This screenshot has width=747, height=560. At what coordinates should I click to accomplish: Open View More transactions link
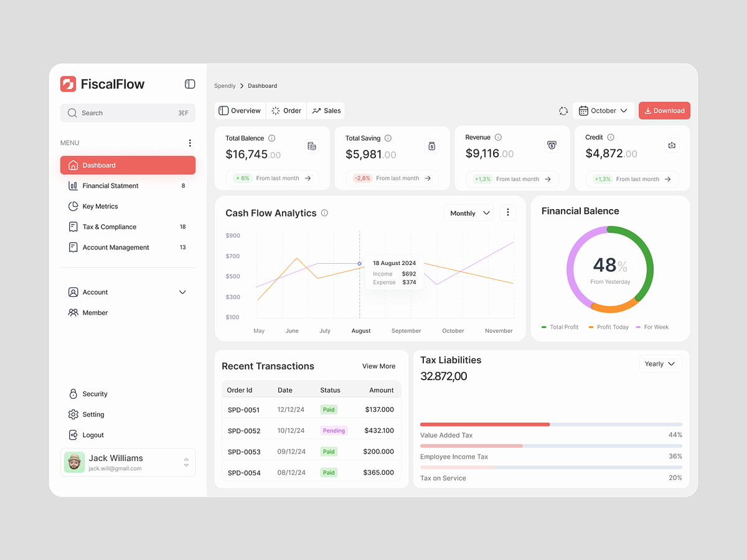[378, 366]
